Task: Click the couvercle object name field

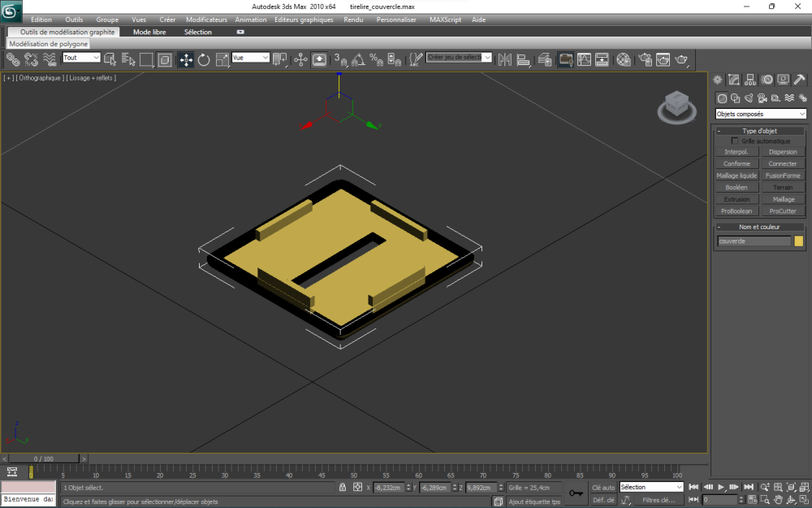Action: 753,241
